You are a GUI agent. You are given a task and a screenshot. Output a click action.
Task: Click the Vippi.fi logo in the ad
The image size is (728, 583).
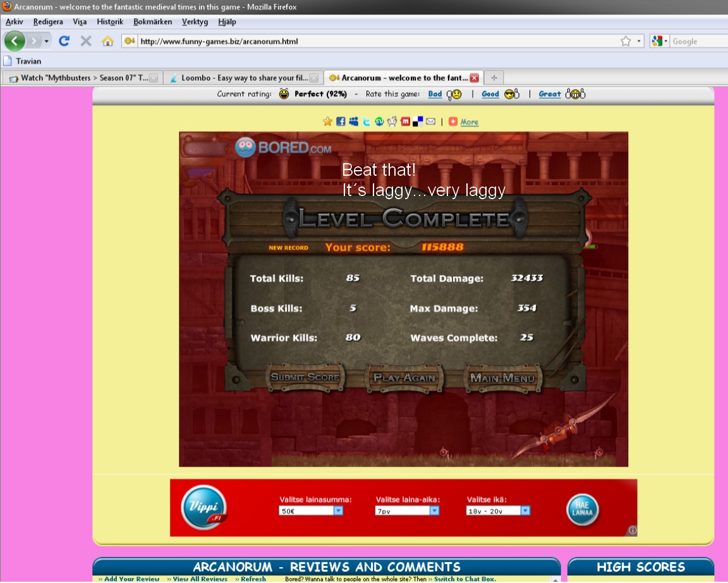pyautogui.click(x=204, y=508)
